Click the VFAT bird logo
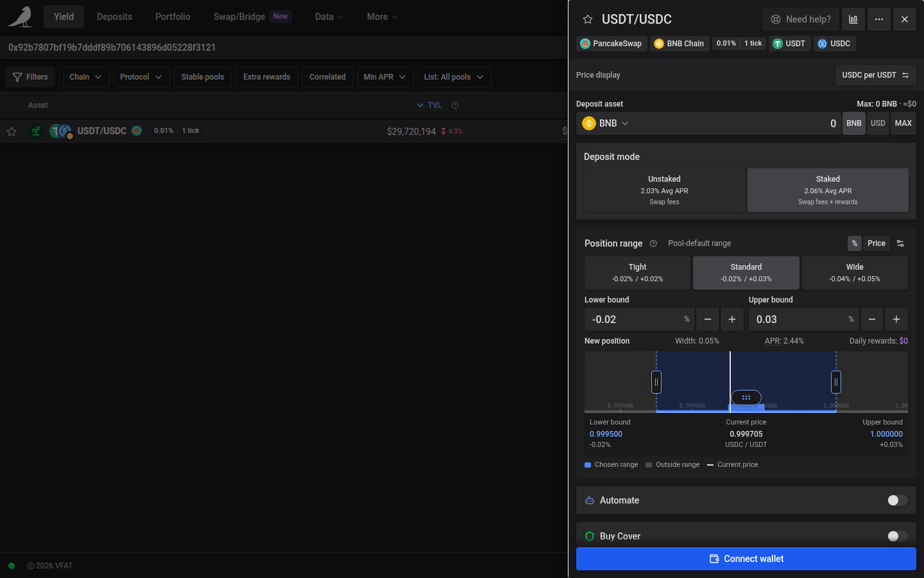Viewport: 924px width, 578px height. click(21, 17)
